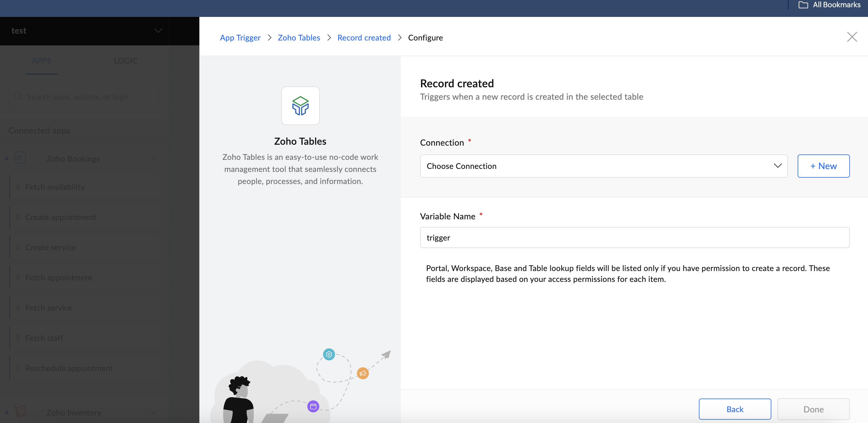Switch to the LOGIC tab
Viewport: 868px width, 423px height.
(125, 61)
